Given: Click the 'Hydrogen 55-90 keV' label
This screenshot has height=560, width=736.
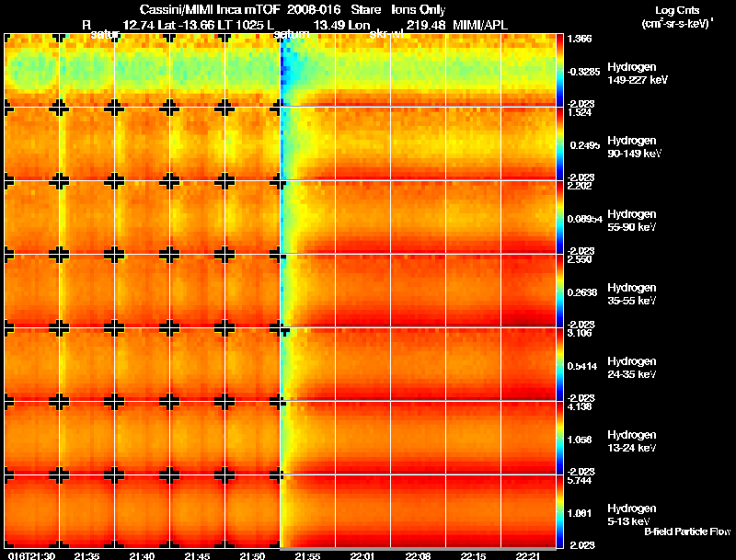Looking at the screenshot, I should pos(632,221).
